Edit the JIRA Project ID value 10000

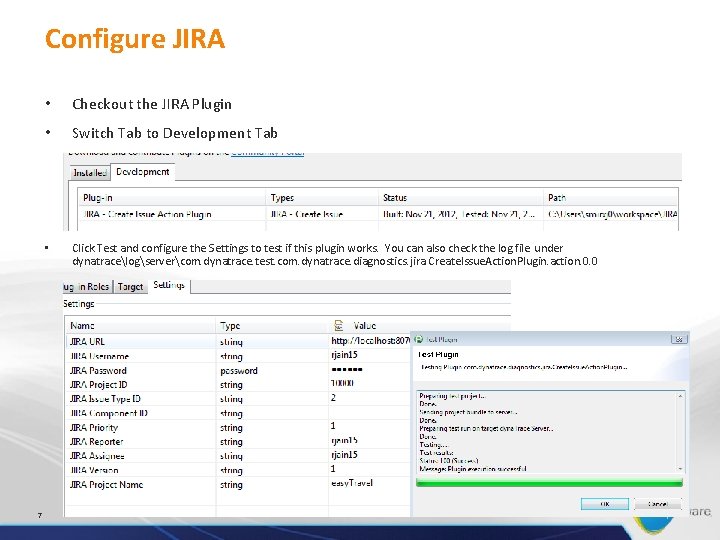coord(342,383)
